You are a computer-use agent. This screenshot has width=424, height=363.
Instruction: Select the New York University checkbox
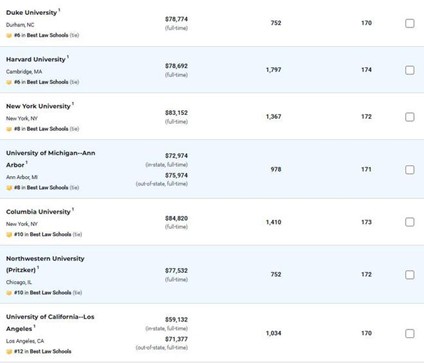point(410,117)
